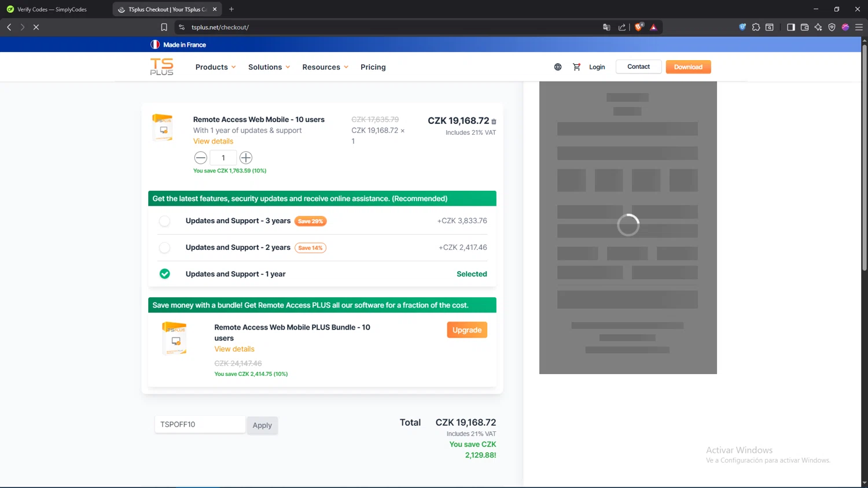The height and width of the screenshot is (488, 868).
Task: Click the struck-through CZK 24,147.46 price
Action: [x=238, y=363]
